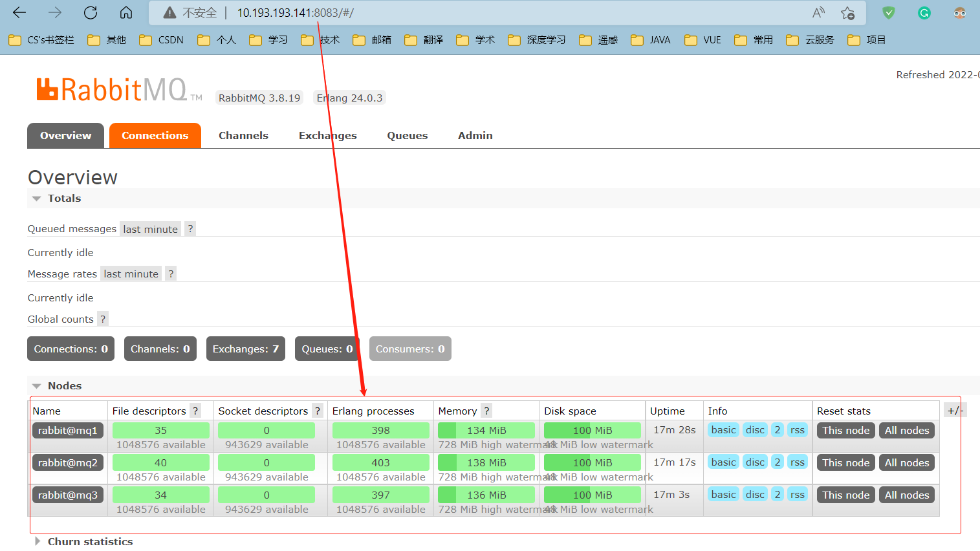Change Message rates last minute range

point(131,274)
